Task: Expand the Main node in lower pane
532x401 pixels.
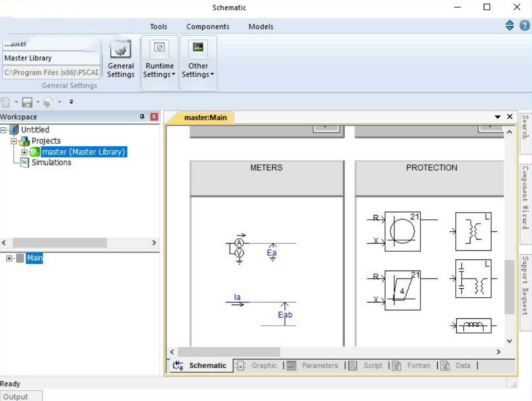Action: click(9, 258)
